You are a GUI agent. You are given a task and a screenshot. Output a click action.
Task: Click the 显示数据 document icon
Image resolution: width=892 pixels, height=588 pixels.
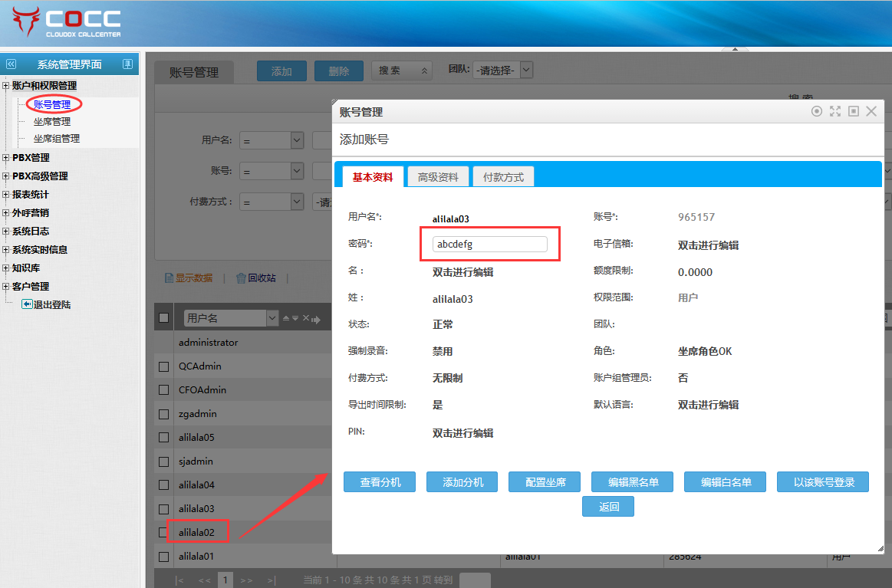[x=170, y=278]
